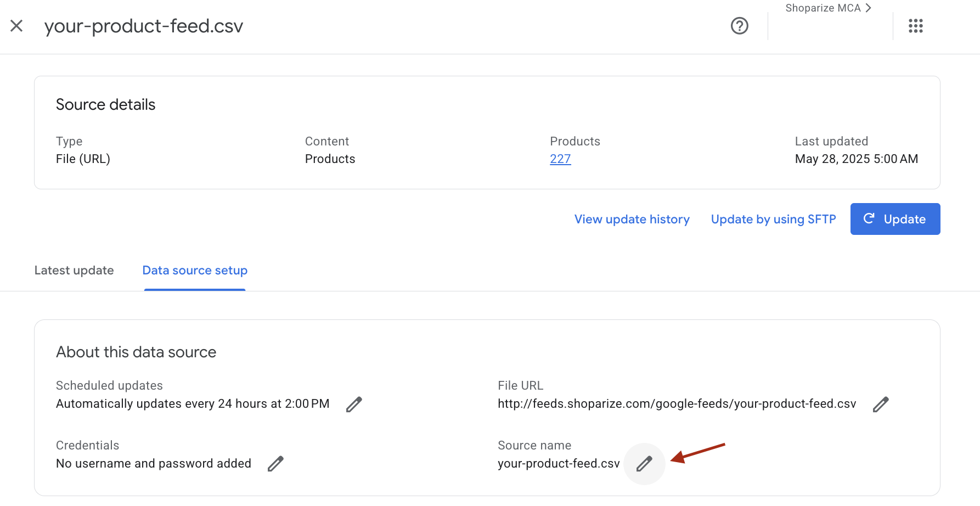Click the refresh icon inside the Update button
Screen dimensions: 980x506
tap(869, 218)
